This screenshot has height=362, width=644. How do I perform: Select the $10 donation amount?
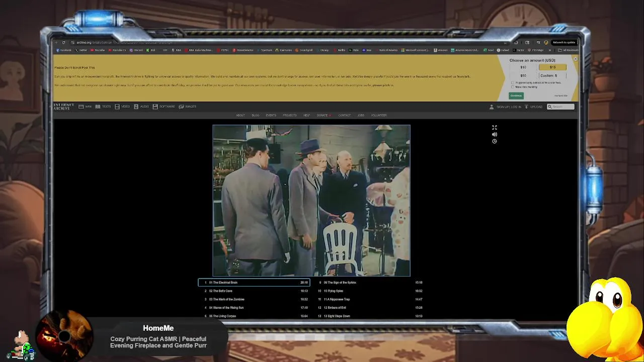[523, 67]
